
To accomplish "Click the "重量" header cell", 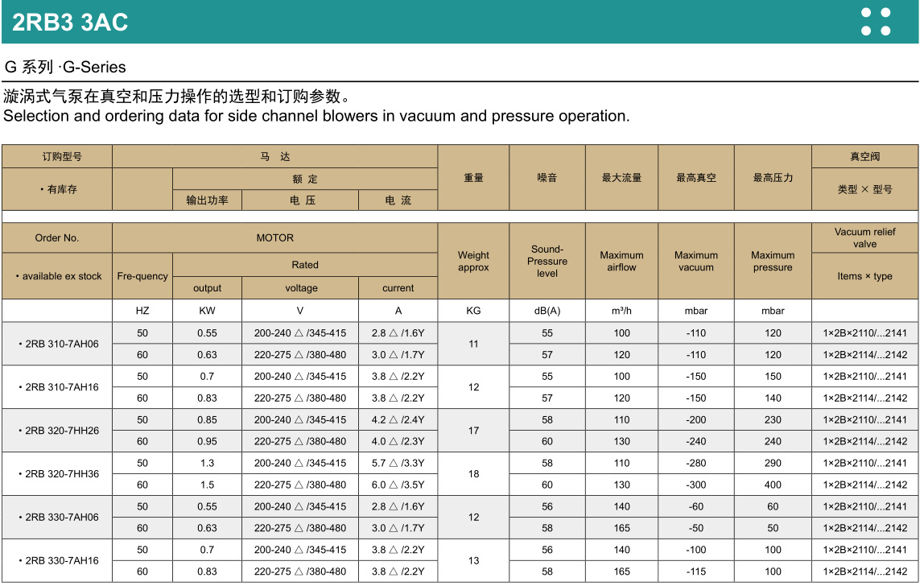I will click(473, 177).
